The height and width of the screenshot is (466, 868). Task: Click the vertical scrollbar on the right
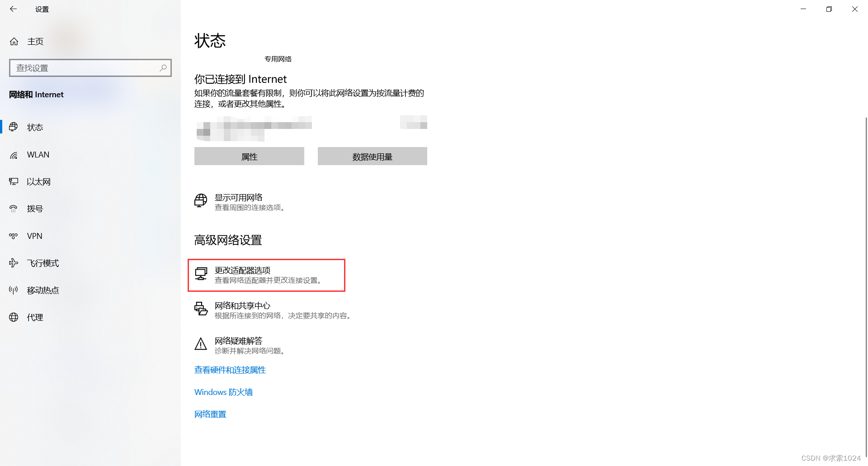866,287
